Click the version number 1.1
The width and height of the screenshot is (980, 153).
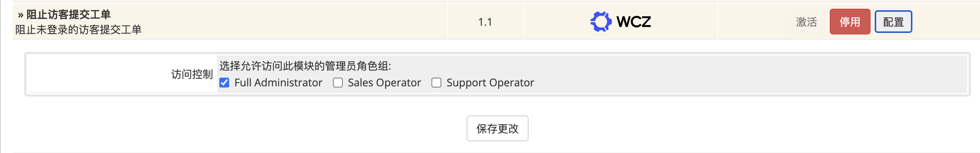pyautogui.click(x=485, y=22)
